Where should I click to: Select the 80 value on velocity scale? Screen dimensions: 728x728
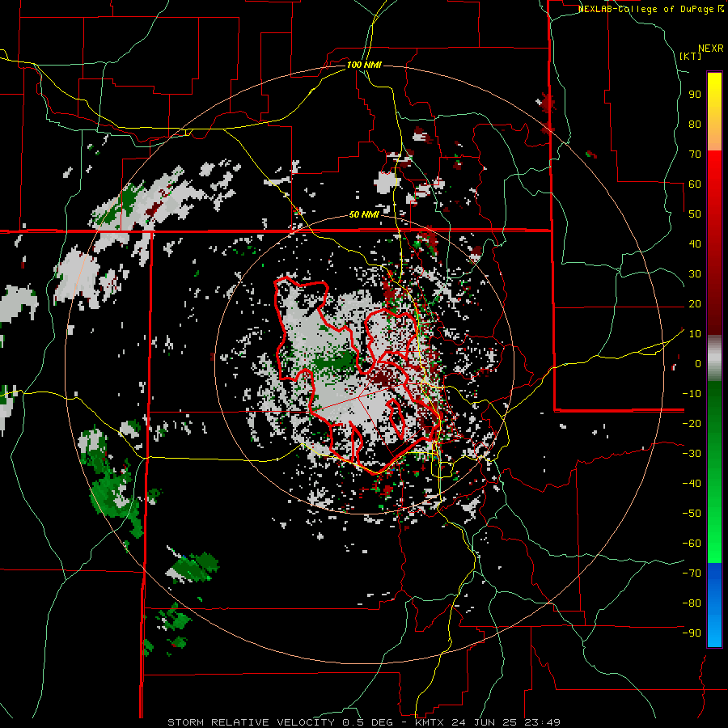[695, 125]
